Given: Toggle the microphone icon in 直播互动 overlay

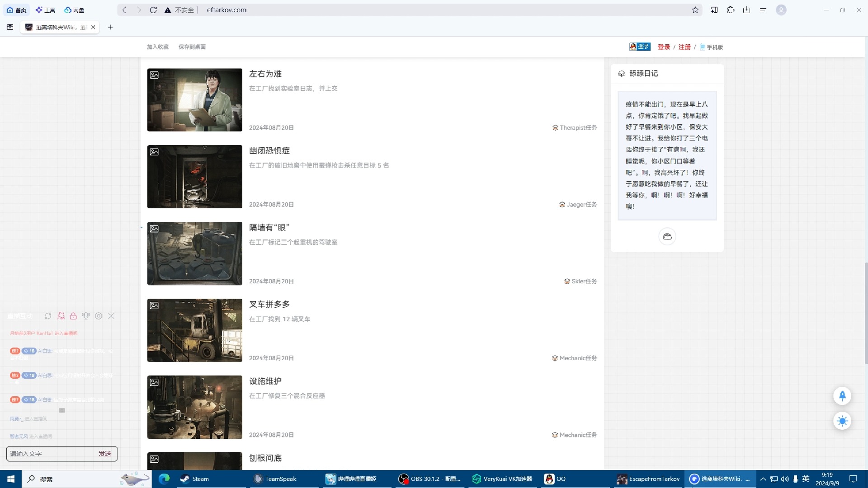Looking at the screenshot, I should [86, 316].
